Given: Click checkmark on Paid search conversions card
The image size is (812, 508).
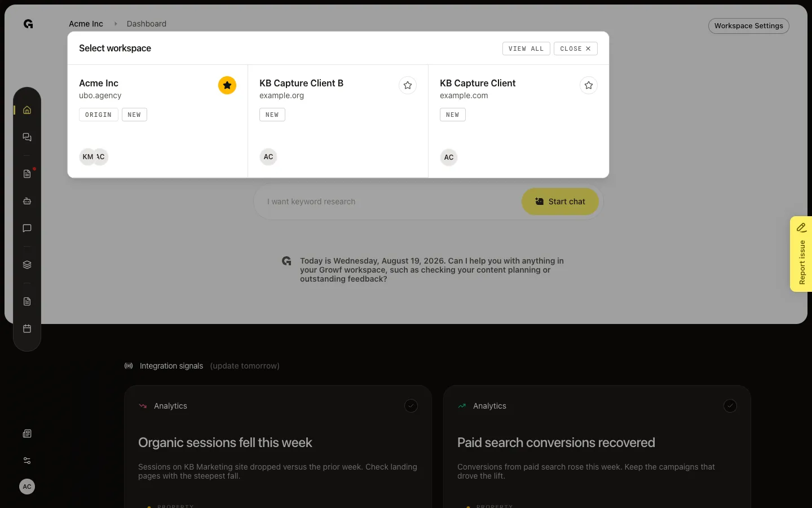Looking at the screenshot, I should [x=730, y=406].
